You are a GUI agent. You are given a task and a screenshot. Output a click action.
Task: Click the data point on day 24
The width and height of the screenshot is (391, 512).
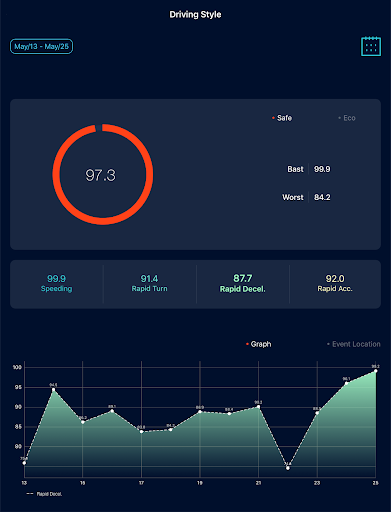click(346, 383)
